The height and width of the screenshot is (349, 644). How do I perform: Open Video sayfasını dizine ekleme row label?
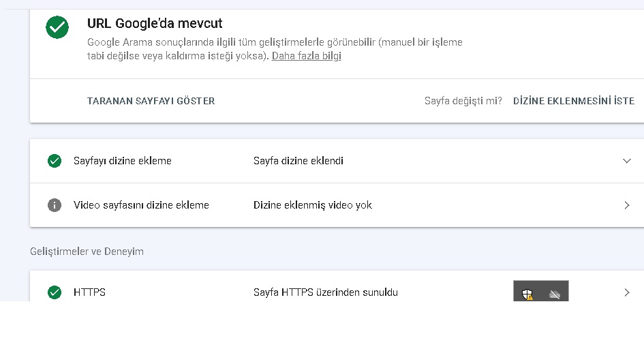(x=141, y=205)
